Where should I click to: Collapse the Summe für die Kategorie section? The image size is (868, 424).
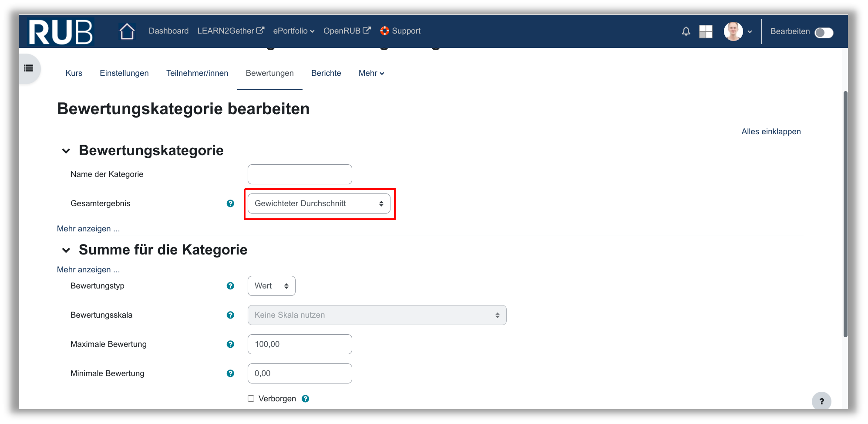click(x=66, y=250)
